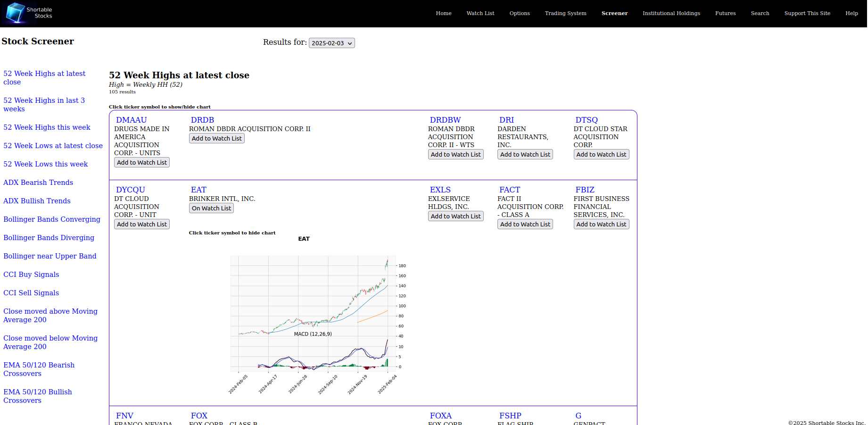Open Institutional Holdings page
868x425 pixels.
[671, 13]
